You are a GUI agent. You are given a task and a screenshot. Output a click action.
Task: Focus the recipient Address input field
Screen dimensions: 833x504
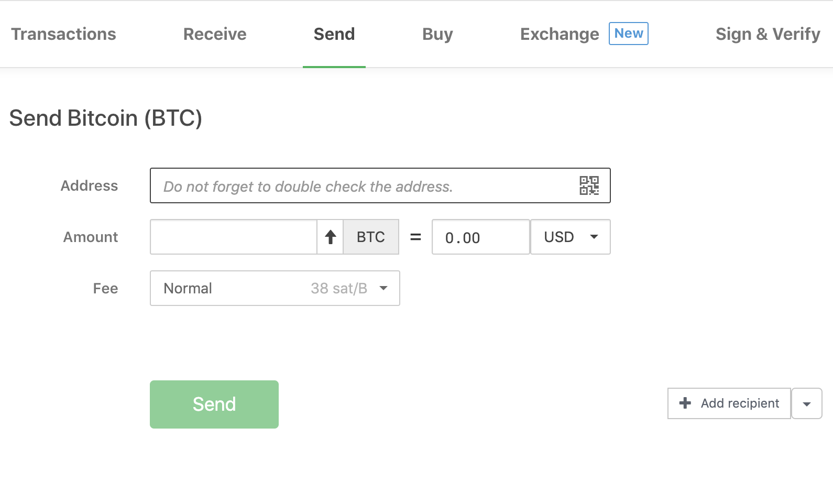pos(380,185)
